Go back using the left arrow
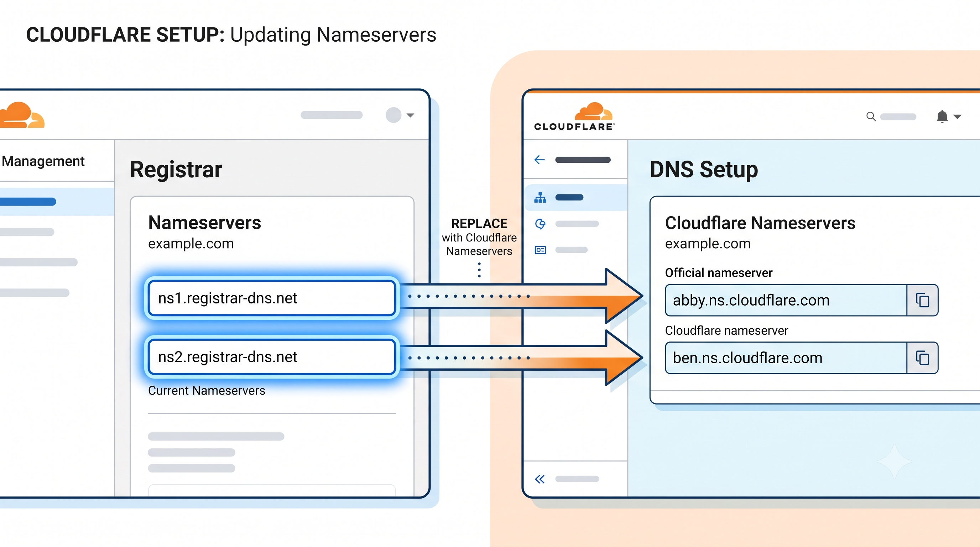 539,160
